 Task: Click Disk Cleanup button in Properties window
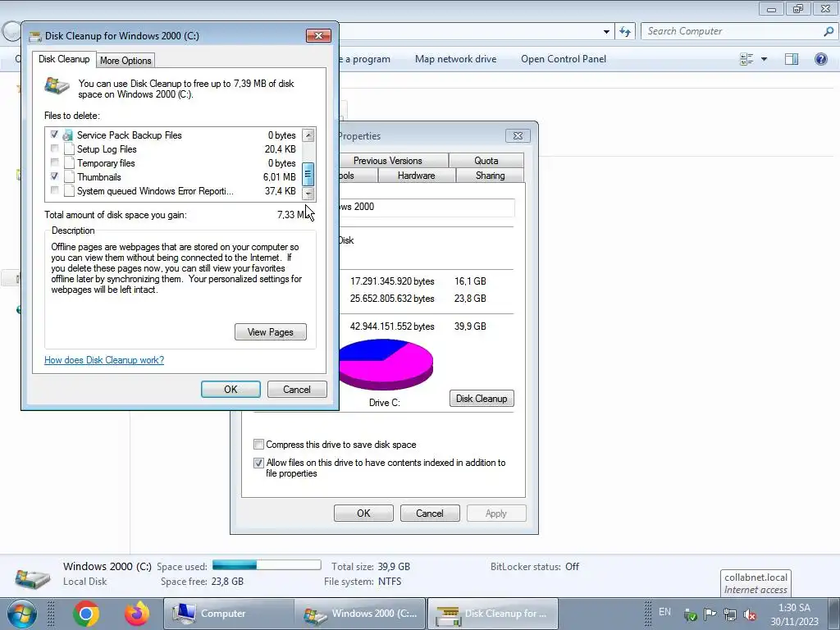tap(482, 399)
